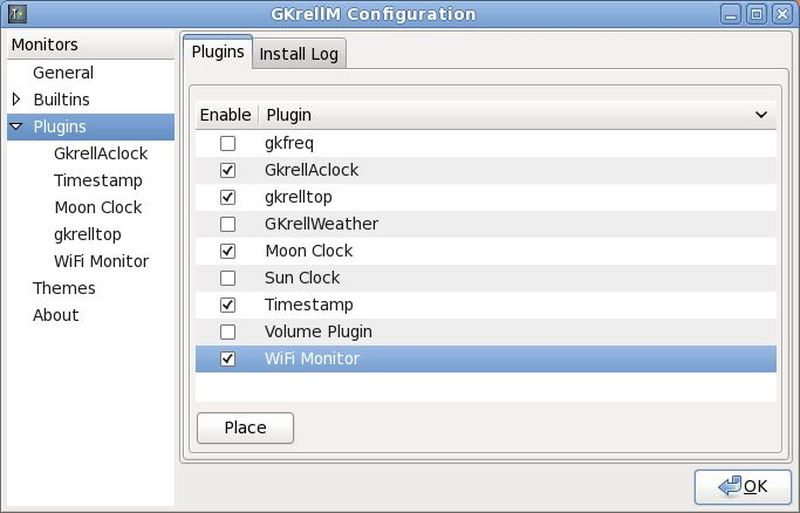The height and width of the screenshot is (513, 800).
Task: Click the GKrellM app icon in title bar
Action: 17,14
